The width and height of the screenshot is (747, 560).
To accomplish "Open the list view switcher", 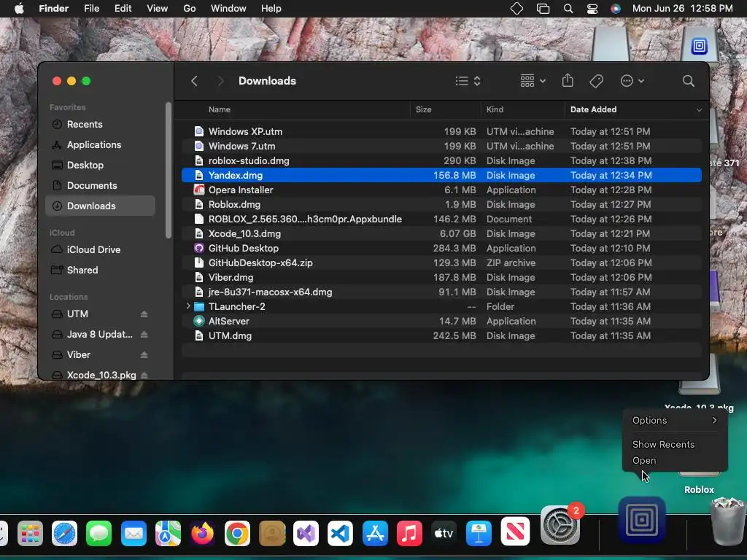I will tap(468, 81).
